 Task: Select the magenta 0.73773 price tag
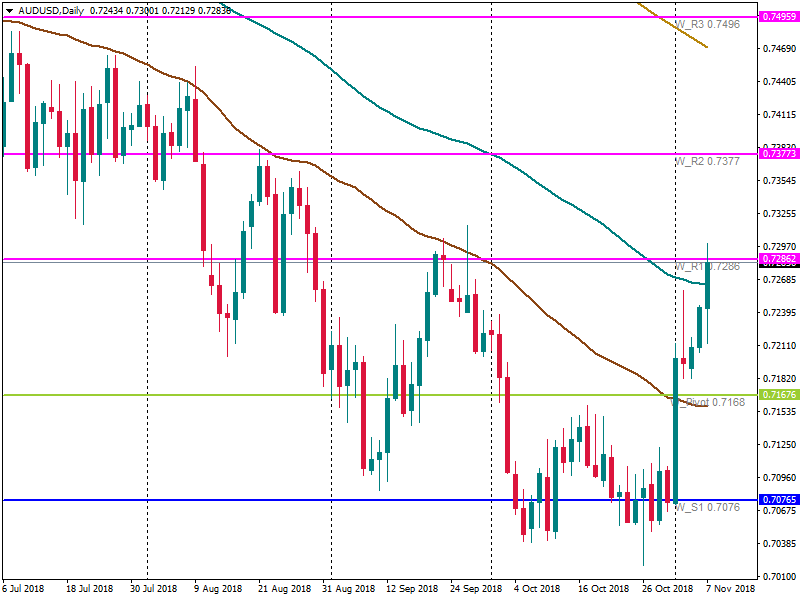pos(778,155)
